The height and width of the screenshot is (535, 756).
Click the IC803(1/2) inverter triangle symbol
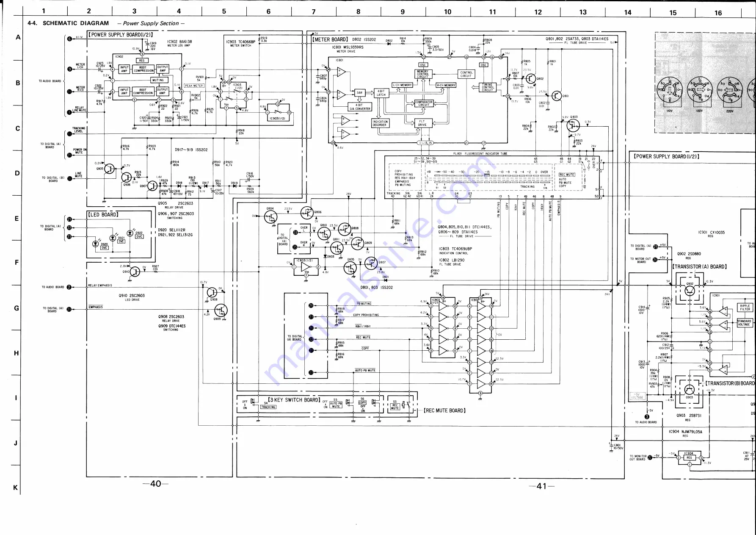[x=306, y=267]
